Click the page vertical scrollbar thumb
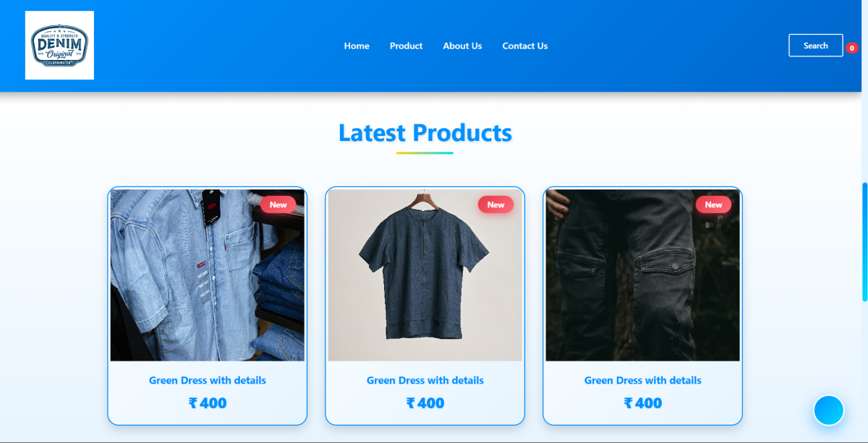This screenshot has width=868, height=443. (x=864, y=242)
